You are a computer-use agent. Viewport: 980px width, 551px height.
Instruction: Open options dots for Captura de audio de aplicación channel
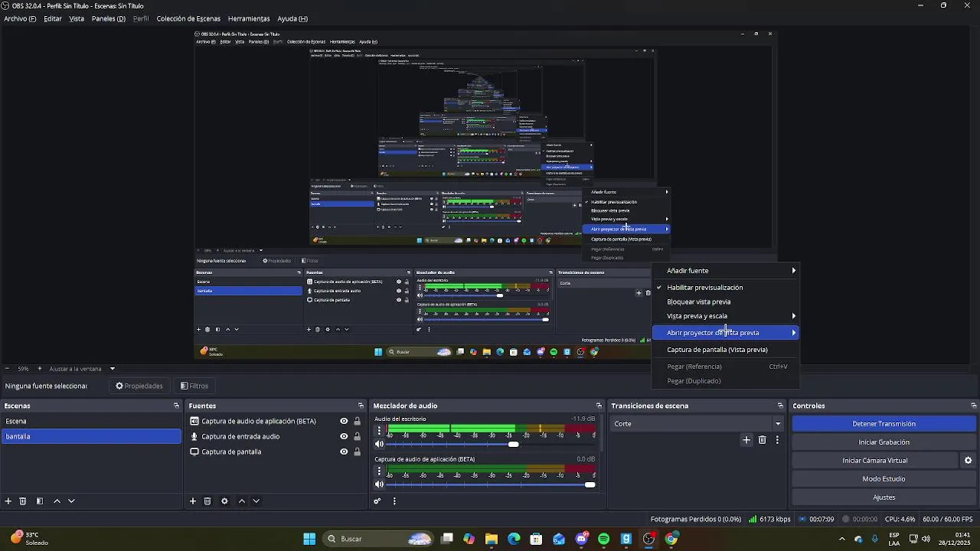point(379,471)
